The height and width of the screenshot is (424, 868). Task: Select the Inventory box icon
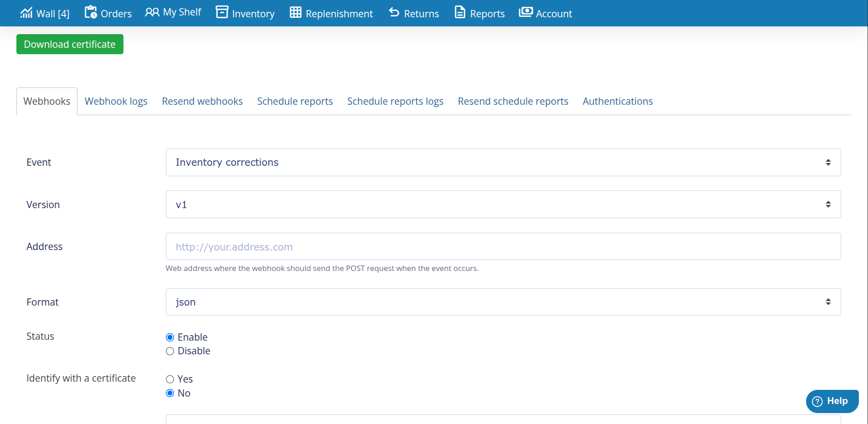[x=221, y=12]
